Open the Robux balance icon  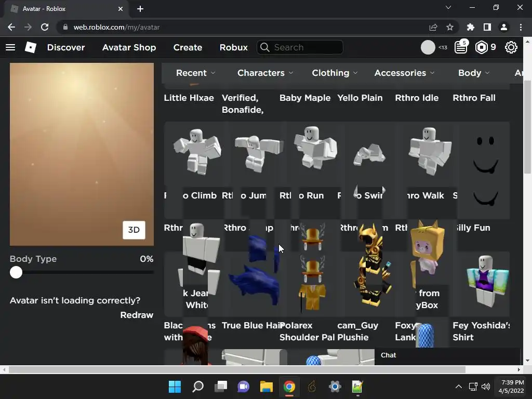pyautogui.click(x=481, y=47)
